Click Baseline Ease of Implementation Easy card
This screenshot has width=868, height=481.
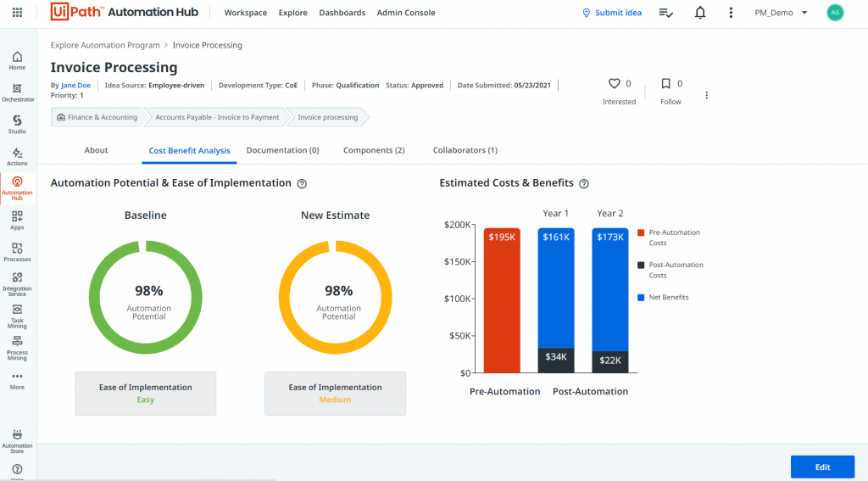[146, 394]
